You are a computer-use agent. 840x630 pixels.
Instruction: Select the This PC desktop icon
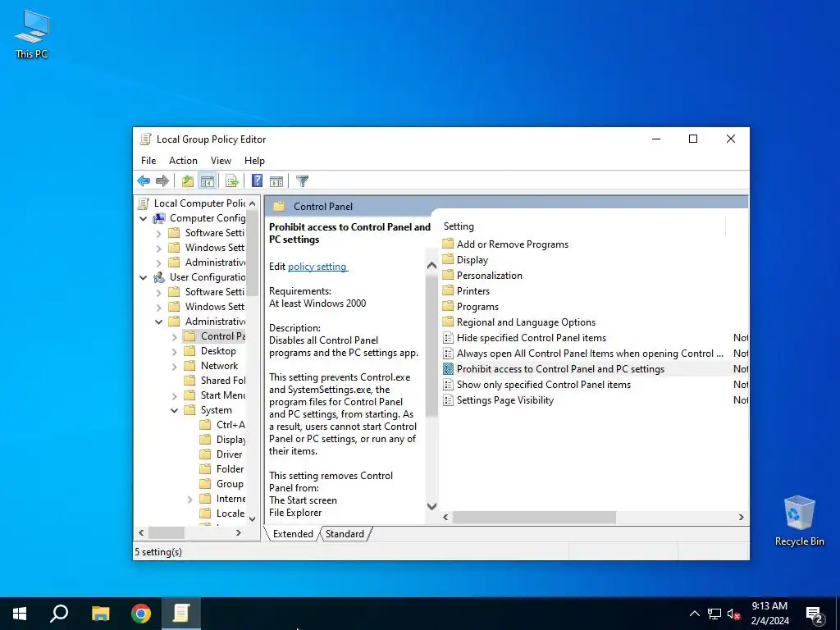(32, 33)
